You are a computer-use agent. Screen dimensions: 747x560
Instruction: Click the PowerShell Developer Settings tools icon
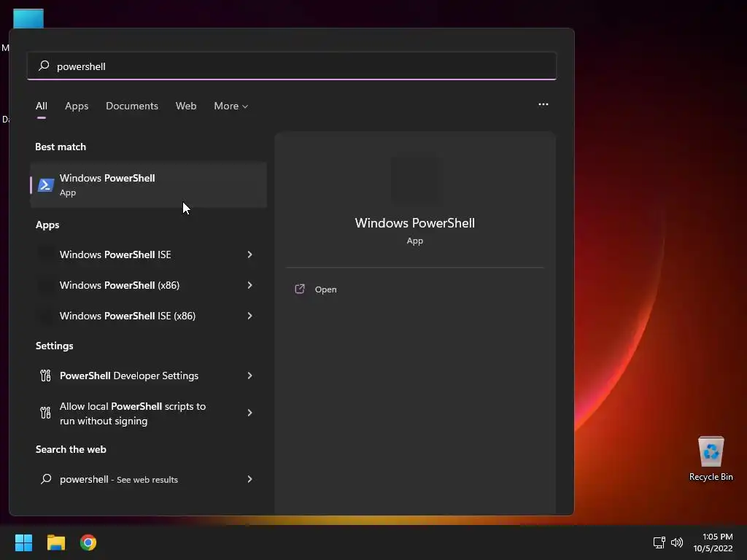pyautogui.click(x=45, y=376)
